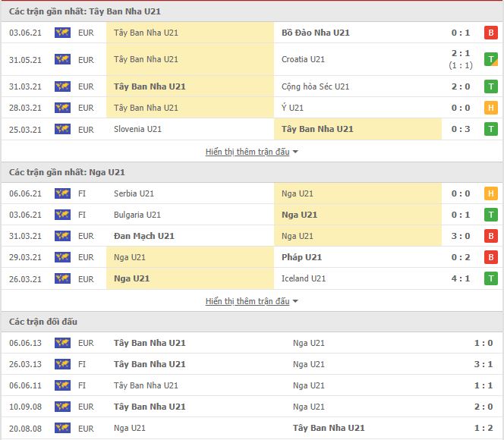Select the 3 : 1 score from 26.03.13 match
The width and height of the screenshot is (504, 440).
pos(484,364)
